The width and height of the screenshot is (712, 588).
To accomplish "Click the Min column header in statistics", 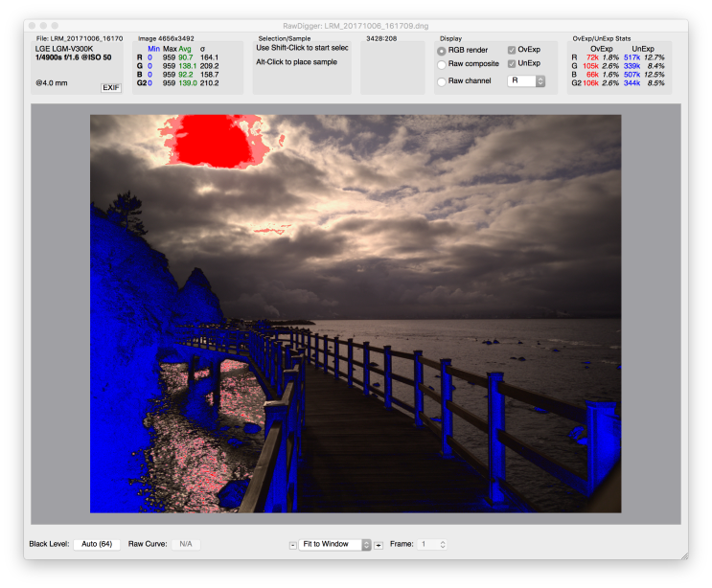I will coord(153,49).
